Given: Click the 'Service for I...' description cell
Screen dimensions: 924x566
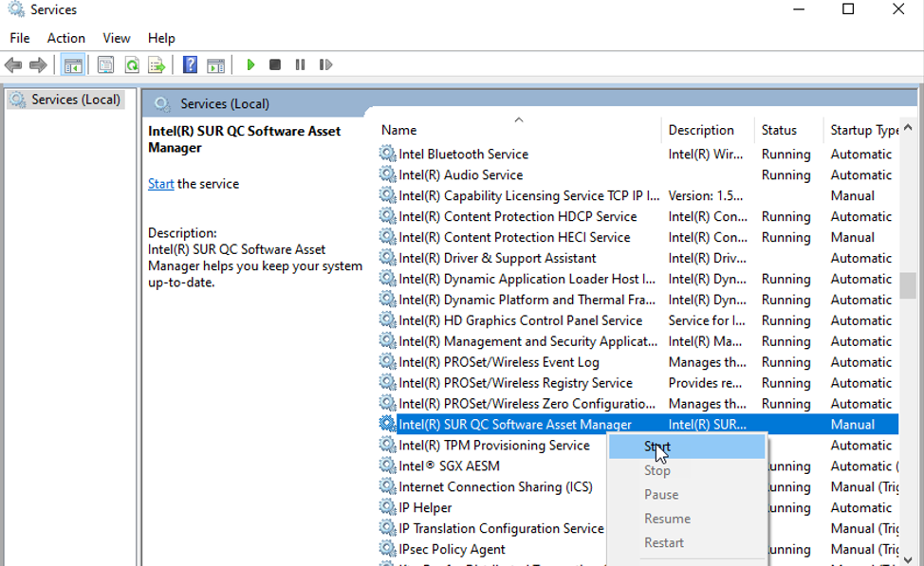Looking at the screenshot, I should coord(707,320).
